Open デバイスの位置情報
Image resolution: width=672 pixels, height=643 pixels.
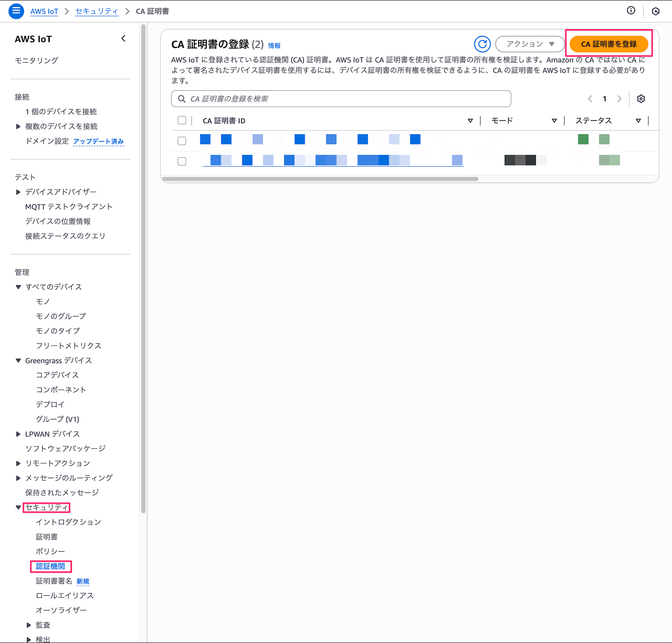click(x=58, y=221)
